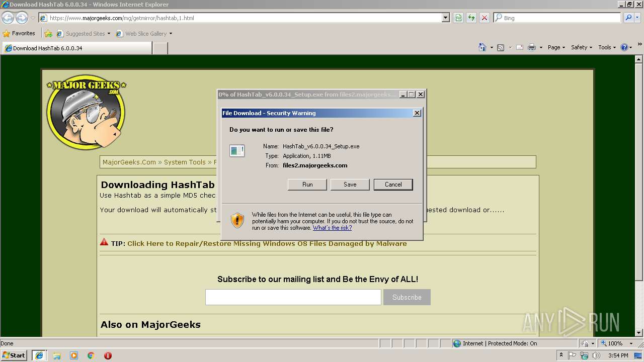Follow the MajorGeeks.Com breadcrumb link
Image resolution: width=644 pixels, height=362 pixels.
pyautogui.click(x=129, y=162)
